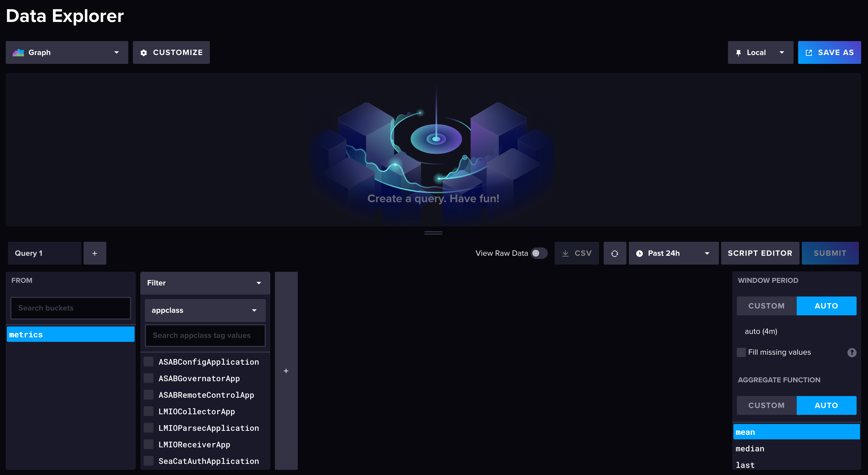Select the last aggregate function
The image size is (868, 475).
click(x=796, y=465)
